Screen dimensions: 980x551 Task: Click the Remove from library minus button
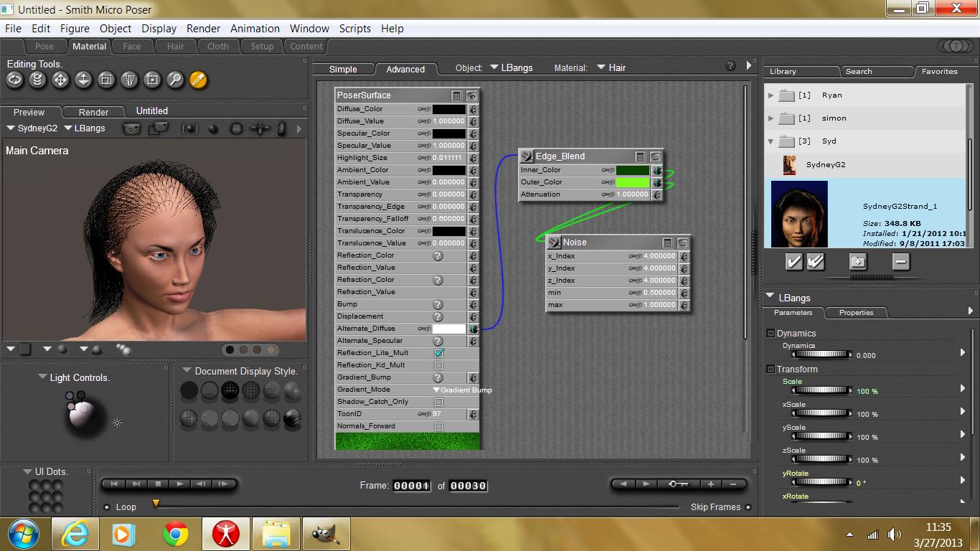click(900, 262)
